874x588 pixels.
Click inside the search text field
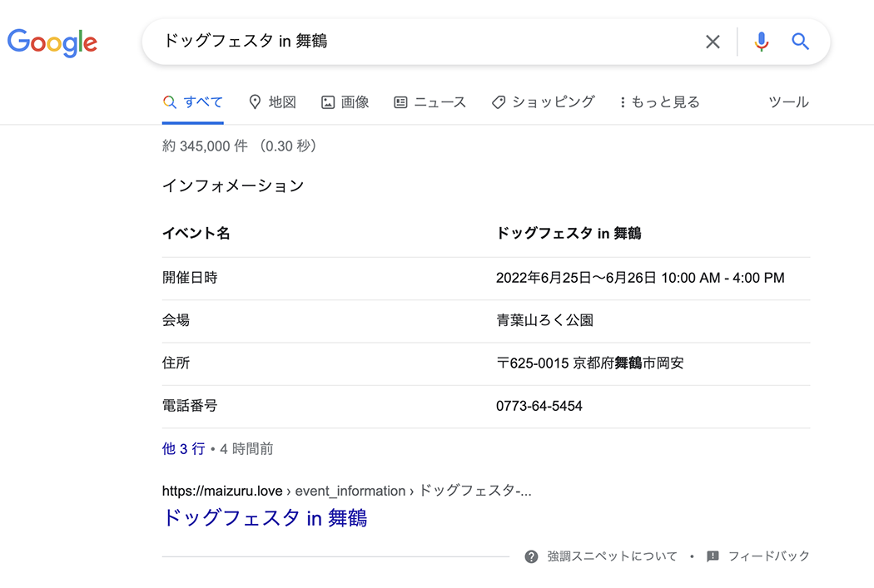[x=416, y=42]
